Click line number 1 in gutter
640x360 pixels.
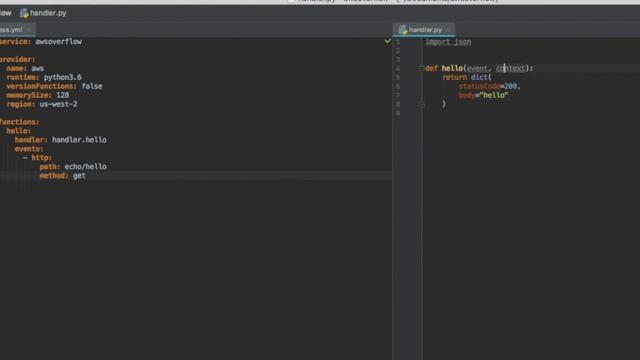[x=398, y=42]
